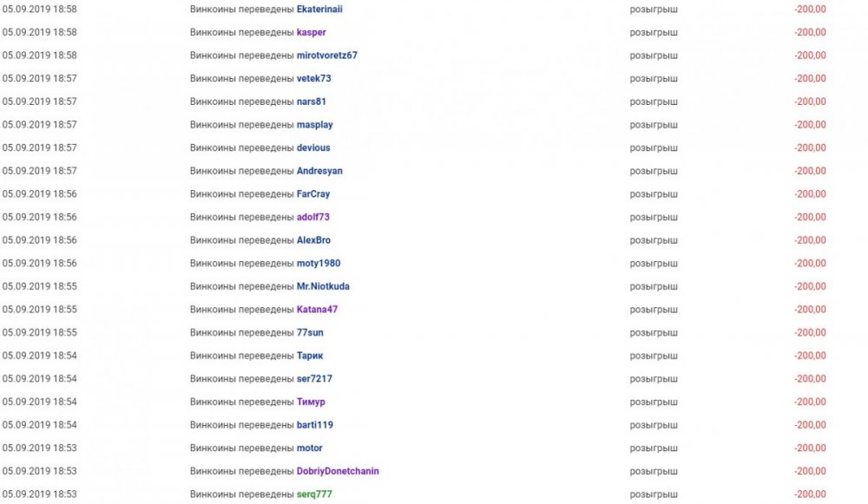Image resolution: width=868 pixels, height=504 pixels.
Task: Click the FarCray username link
Action: [x=313, y=194]
